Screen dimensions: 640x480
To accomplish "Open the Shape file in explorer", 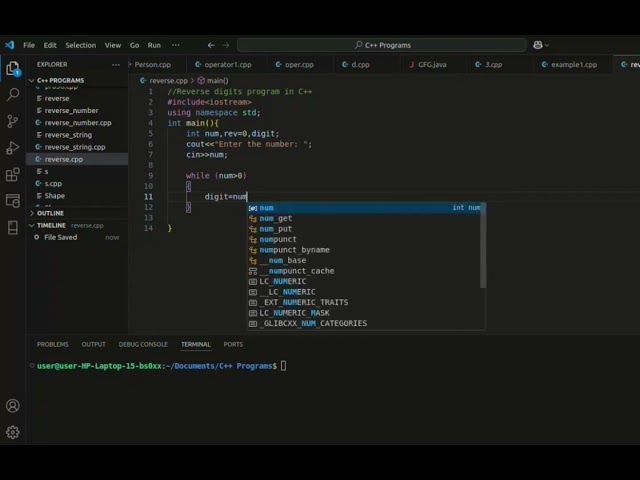I will (77, 196).
